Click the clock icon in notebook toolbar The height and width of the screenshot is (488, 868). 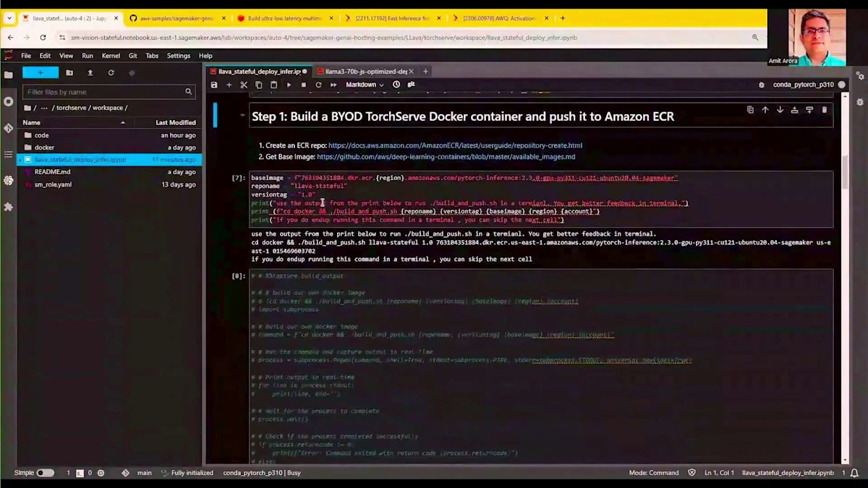[396, 85]
